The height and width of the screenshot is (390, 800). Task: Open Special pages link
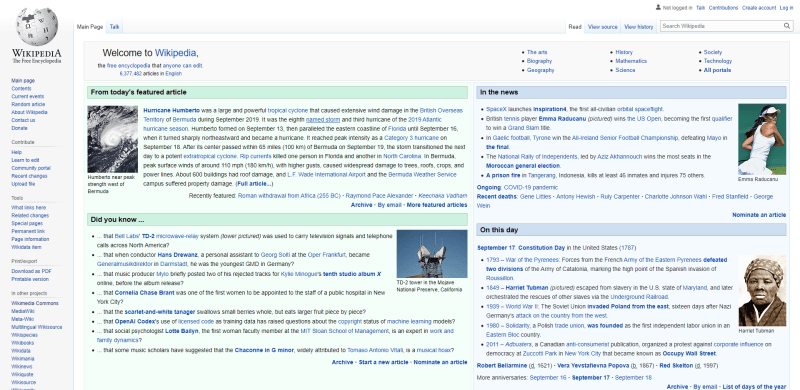tap(27, 224)
